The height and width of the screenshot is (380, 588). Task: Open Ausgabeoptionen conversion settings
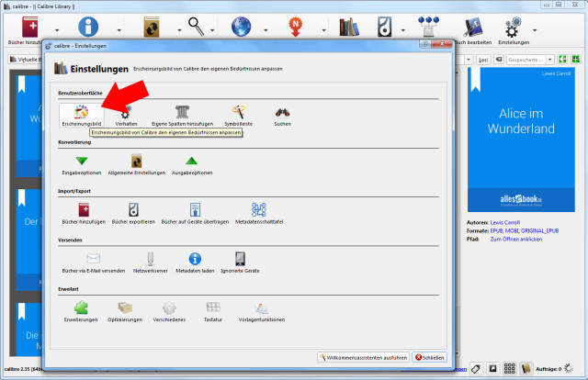click(x=191, y=163)
